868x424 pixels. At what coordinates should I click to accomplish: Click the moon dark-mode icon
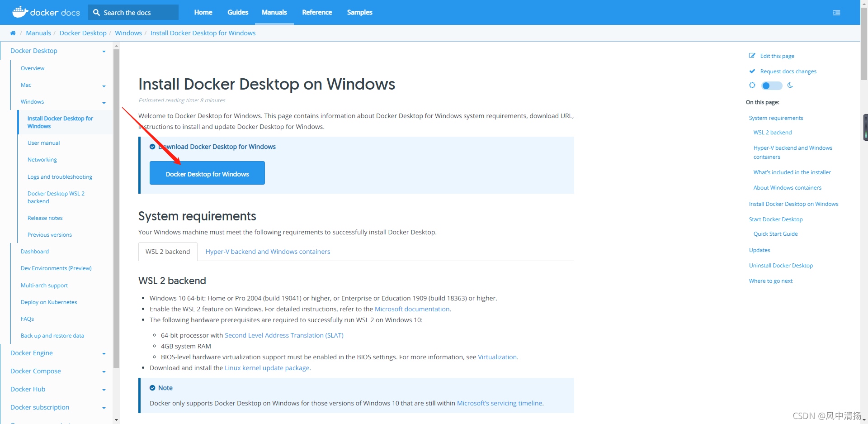click(x=790, y=85)
